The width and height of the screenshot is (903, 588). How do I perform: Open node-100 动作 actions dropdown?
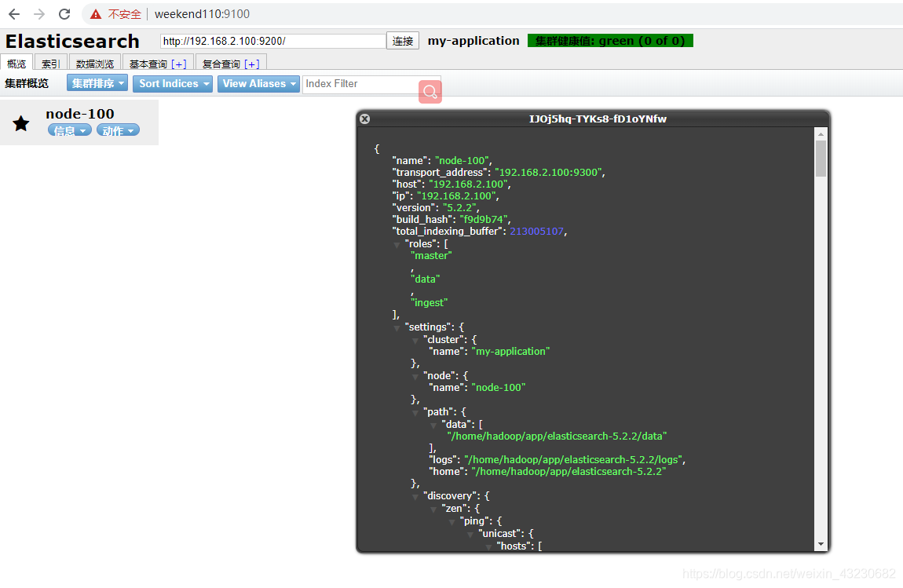[x=118, y=131]
